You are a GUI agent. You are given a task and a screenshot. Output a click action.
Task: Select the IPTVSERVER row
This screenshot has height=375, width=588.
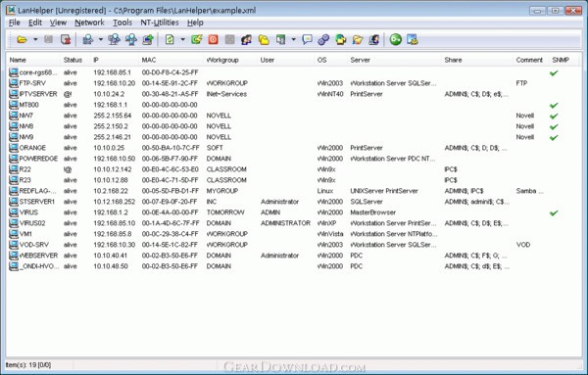pos(294,94)
